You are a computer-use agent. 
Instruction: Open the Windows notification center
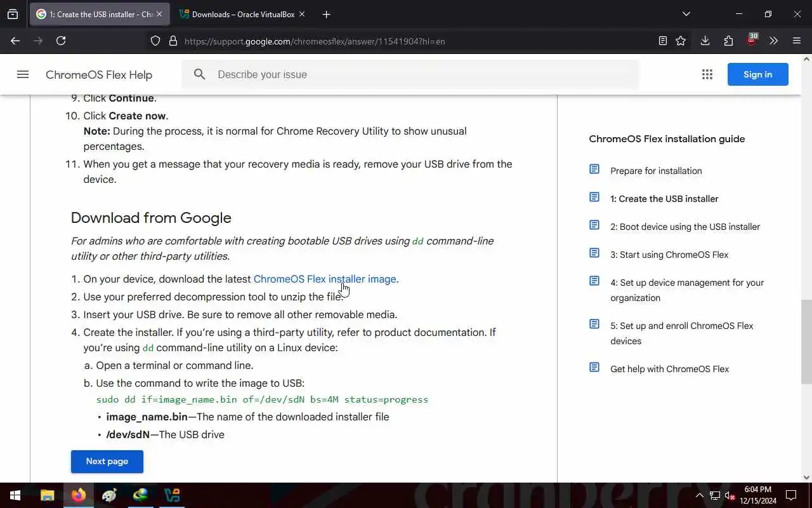point(791,495)
